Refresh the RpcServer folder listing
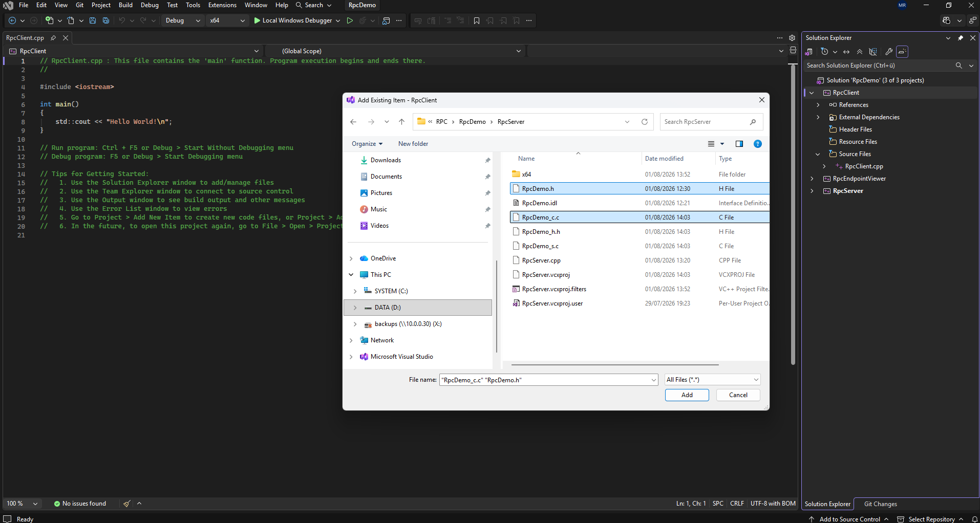980x523 pixels. tap(645, 122)
